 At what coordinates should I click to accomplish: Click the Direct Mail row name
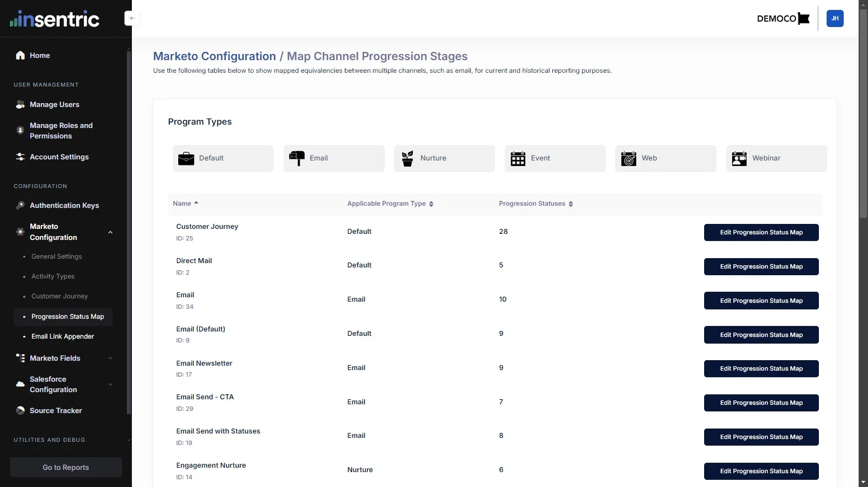click(194, 260)
